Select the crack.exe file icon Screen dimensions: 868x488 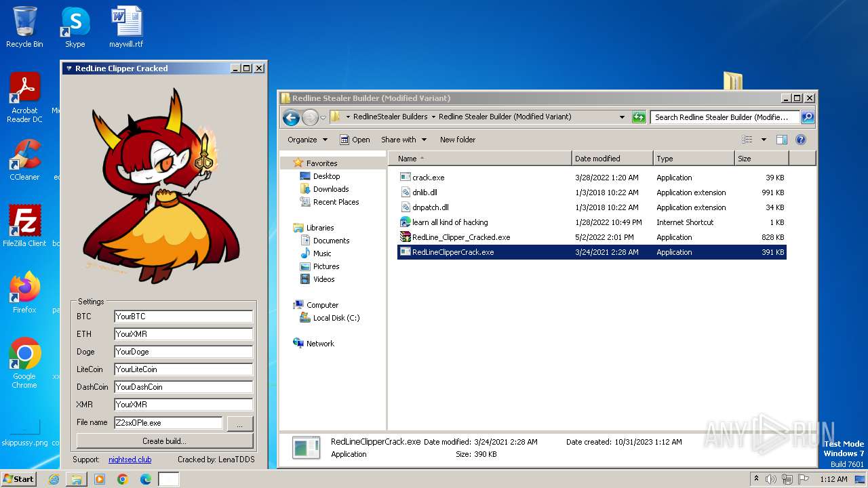click(405, 178)
